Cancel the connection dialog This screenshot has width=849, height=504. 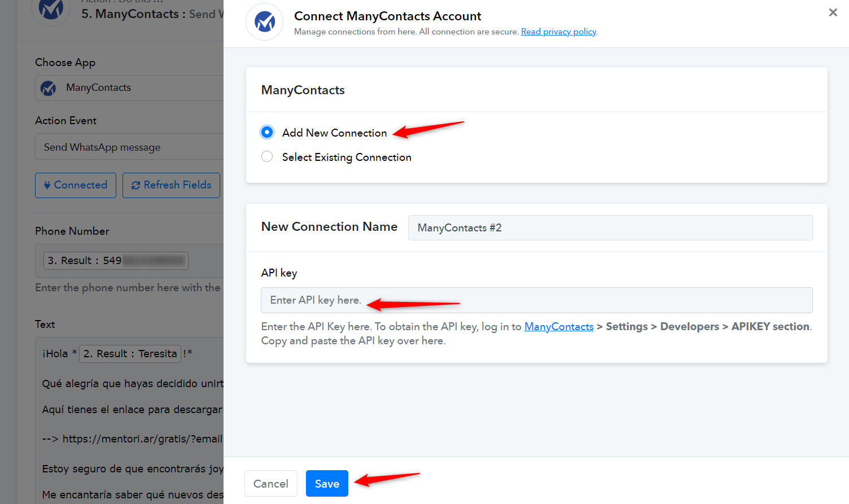(271, 484)
